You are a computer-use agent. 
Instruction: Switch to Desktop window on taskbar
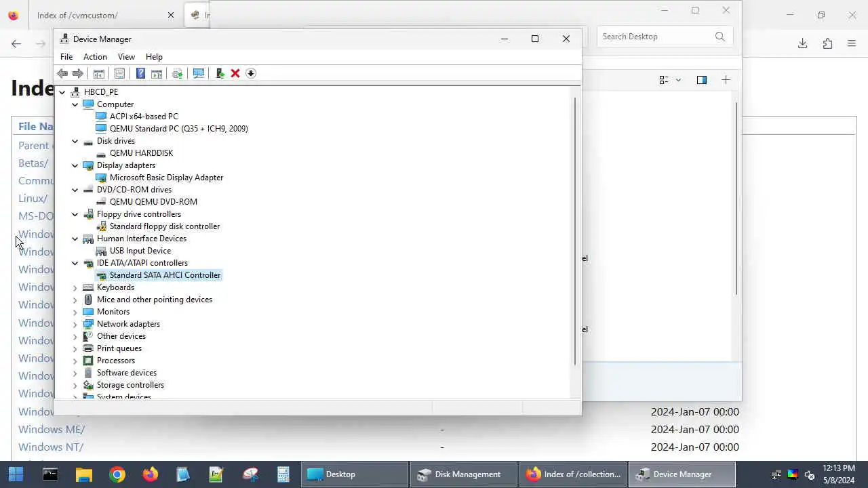pyautogui.click(x=353, y=474)
